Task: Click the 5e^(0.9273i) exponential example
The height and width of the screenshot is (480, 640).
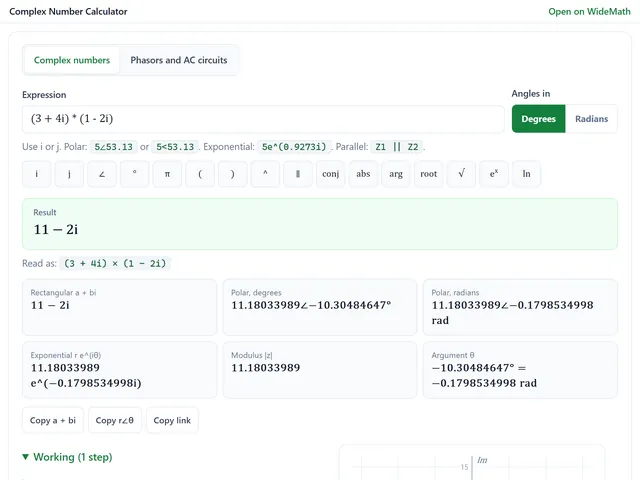Action: (294, 147)
